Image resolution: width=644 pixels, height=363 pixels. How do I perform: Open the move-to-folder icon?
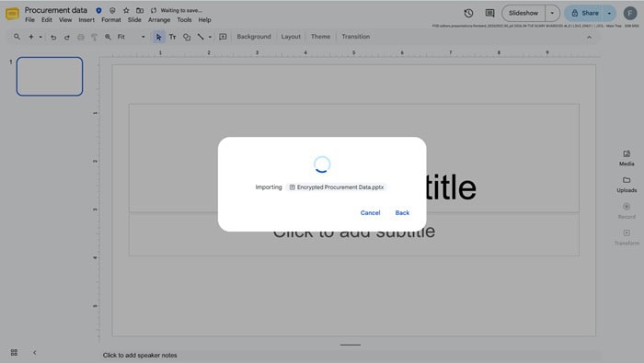pyautogui.click(x=140, y=10)
